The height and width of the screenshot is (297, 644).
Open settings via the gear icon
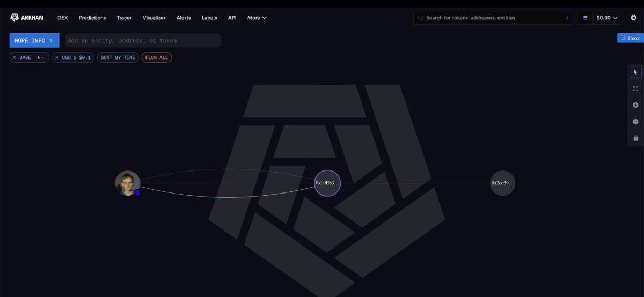[x=633, y=18]
